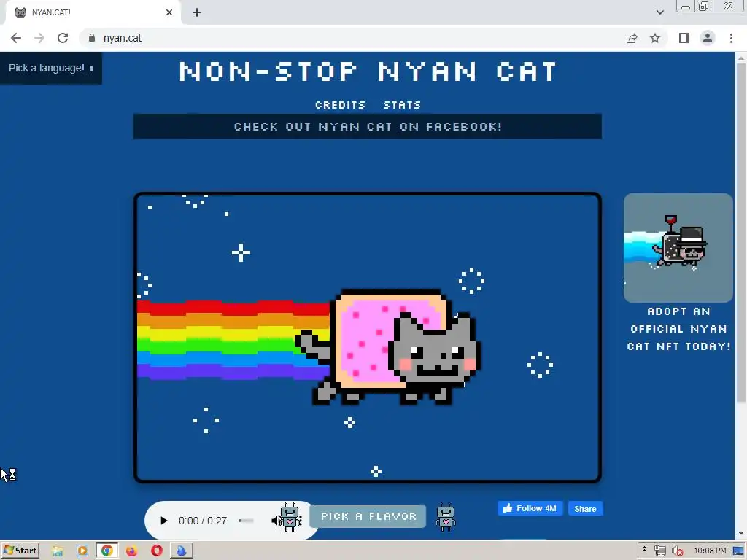Click the network tray icon
The width and height of the screenshot is (747, 560).
coord(659,551)
